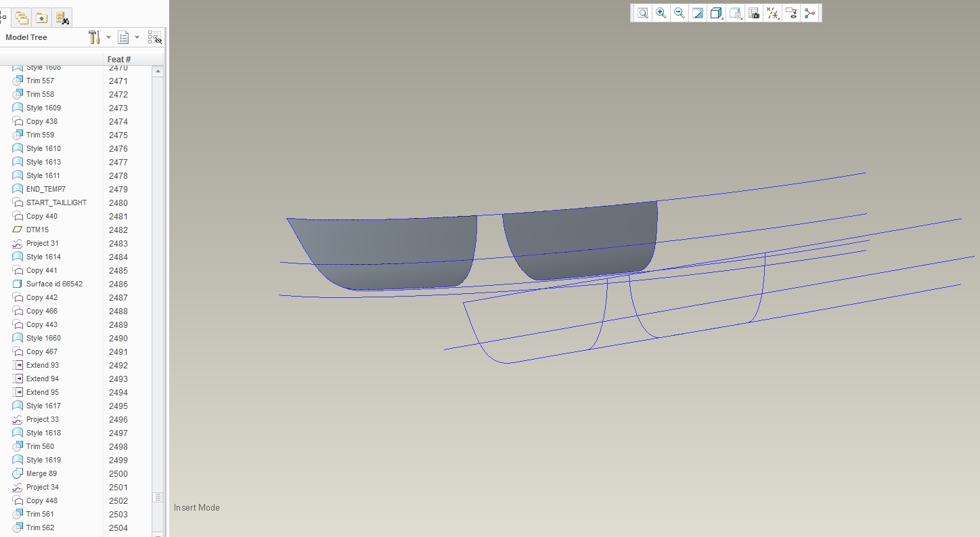Click feature number 2482 cell
This screenshot has height=537, width=980.
click(118, 230)
